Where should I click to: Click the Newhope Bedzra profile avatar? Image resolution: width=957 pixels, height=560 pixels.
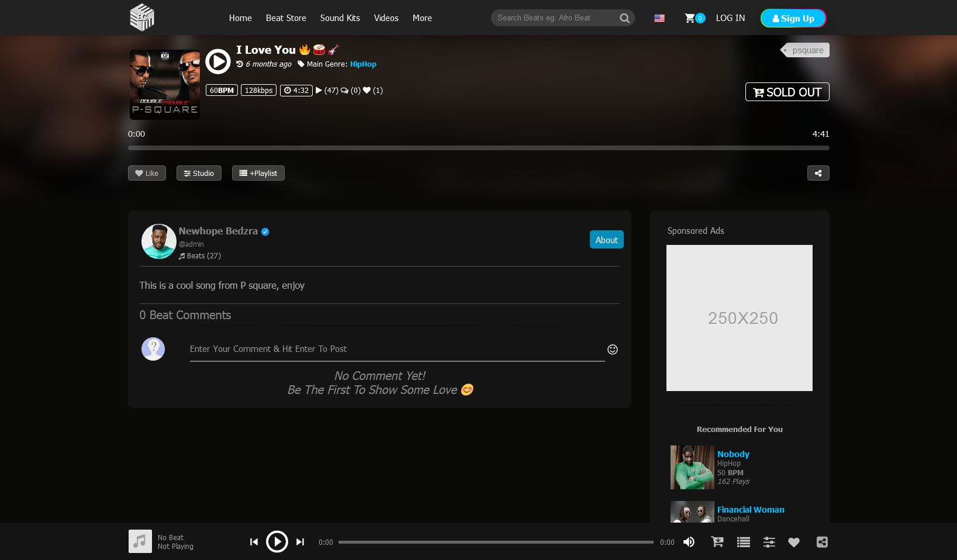tap(158, 241)
